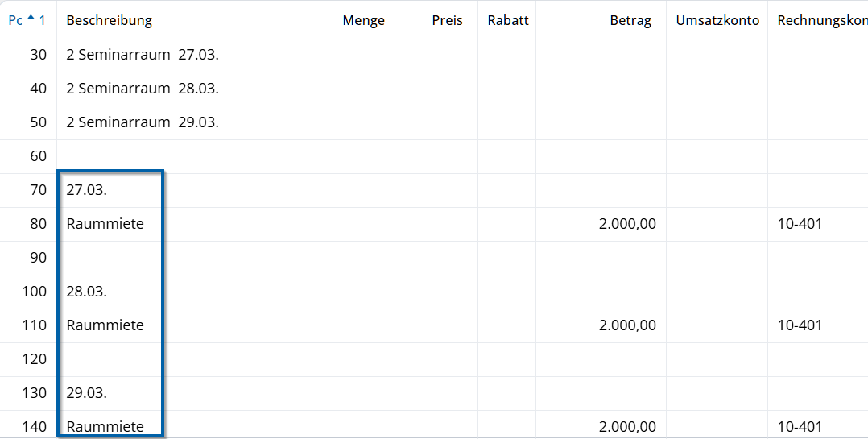Sort by the Beschreibung column header

(x=110, y=20)
